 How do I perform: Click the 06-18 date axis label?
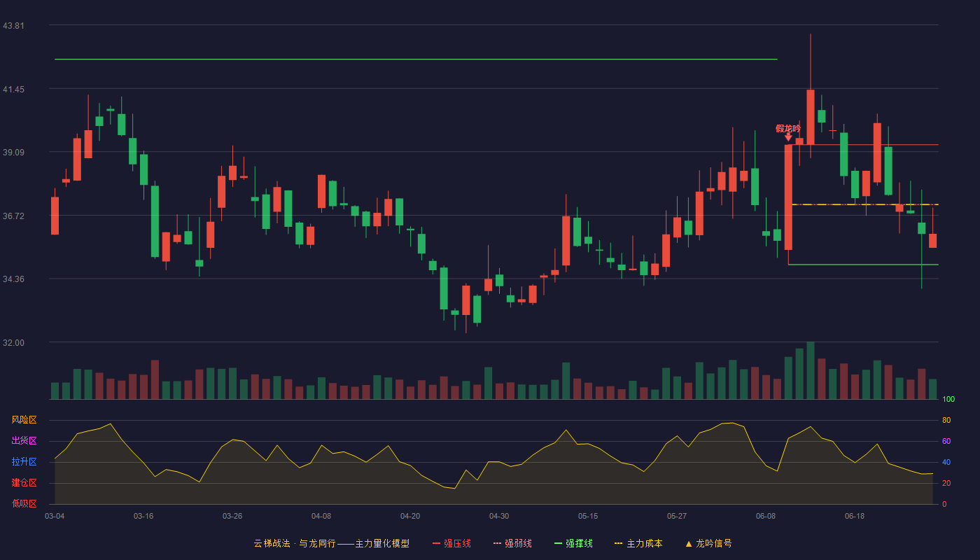click(855, 516)
